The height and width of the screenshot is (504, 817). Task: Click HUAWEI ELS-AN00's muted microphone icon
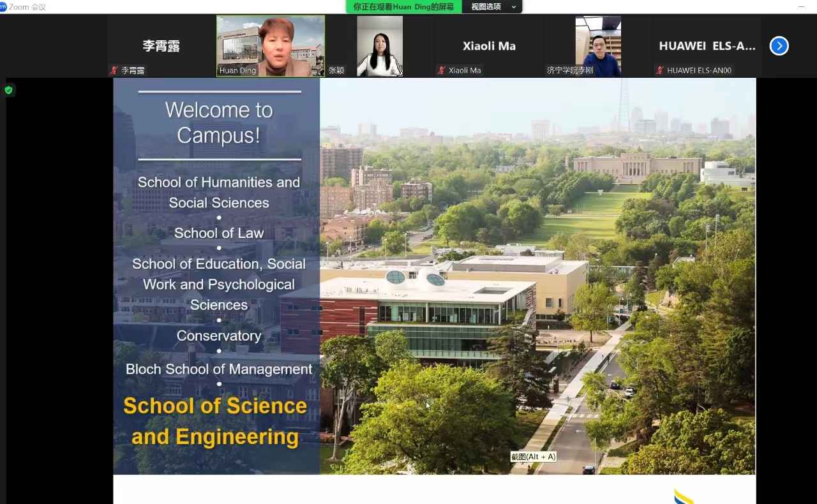660,70
